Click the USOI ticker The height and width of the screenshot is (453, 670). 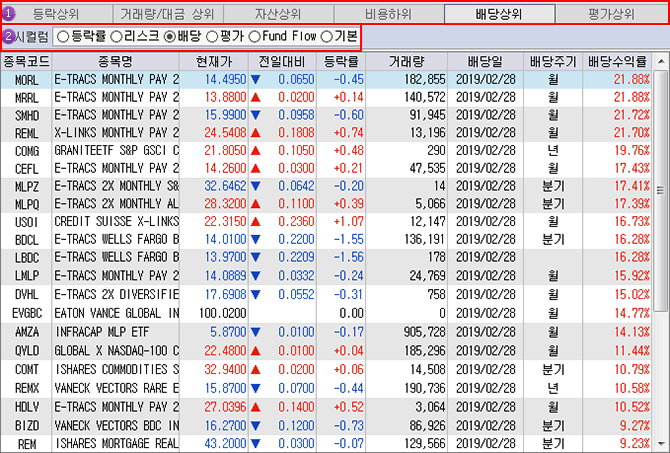click(26, 222)
